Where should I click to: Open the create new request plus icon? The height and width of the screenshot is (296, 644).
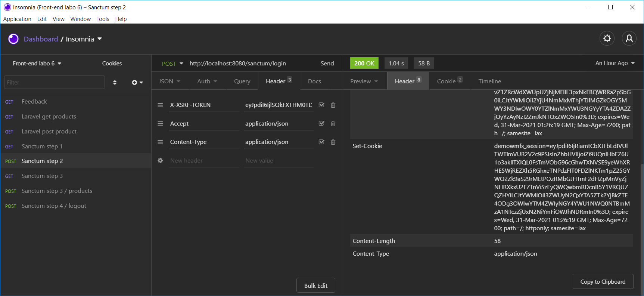pos(137,82)
